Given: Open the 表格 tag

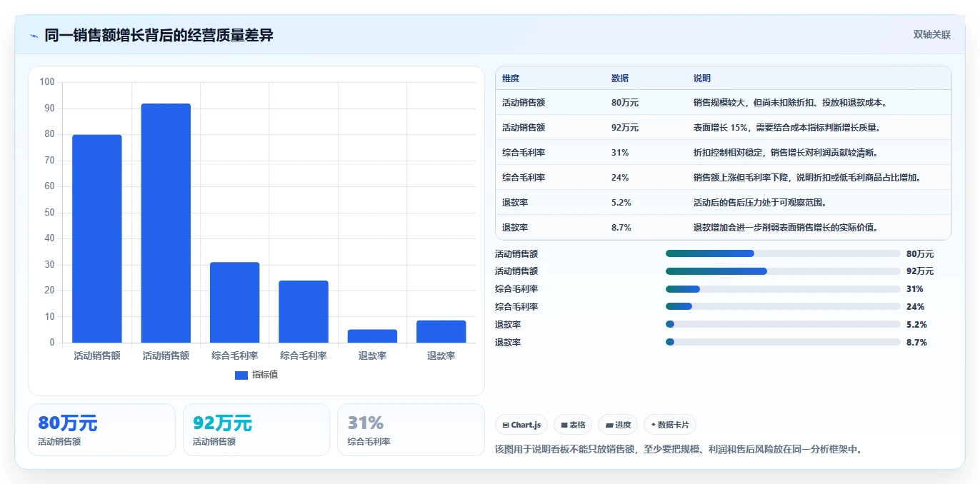Looking at the screenshot, I should [x=573, y=425].
